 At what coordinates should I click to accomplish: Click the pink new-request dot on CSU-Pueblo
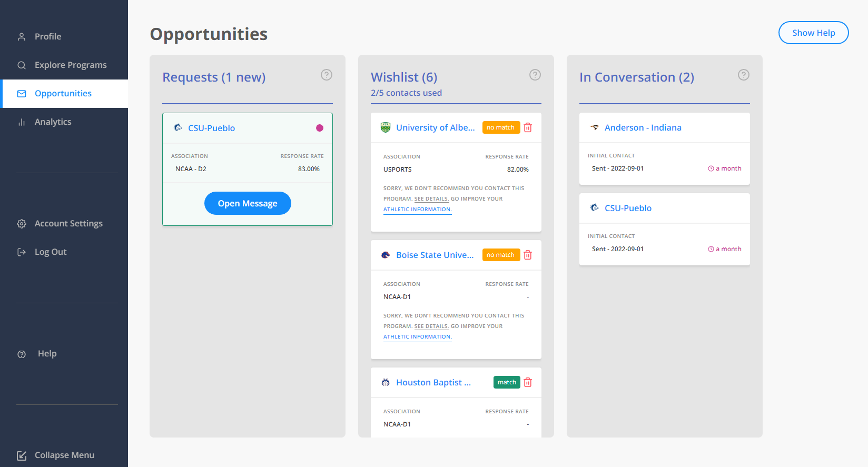point(320,128)
